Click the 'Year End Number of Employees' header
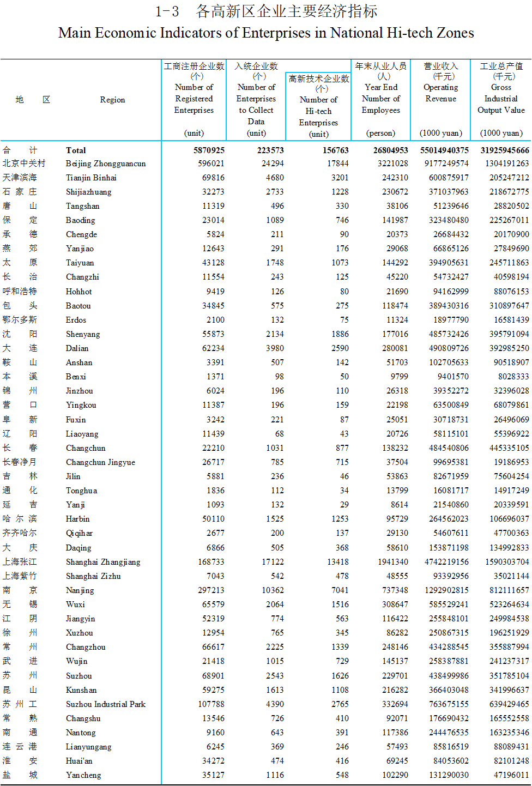Screen dimensions: 532x786 [381, 99]
